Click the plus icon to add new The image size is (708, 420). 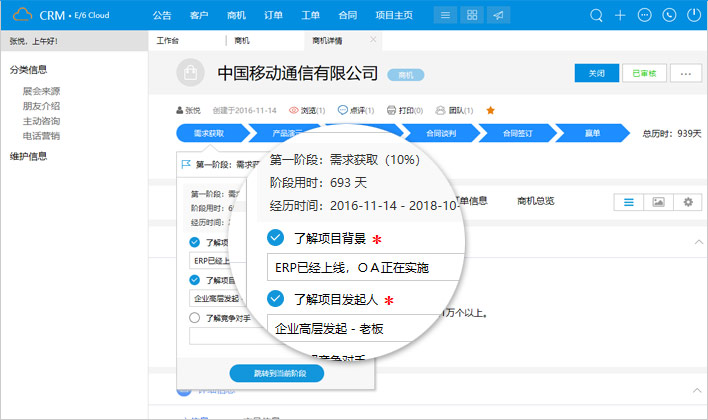[x=621, y=16]
